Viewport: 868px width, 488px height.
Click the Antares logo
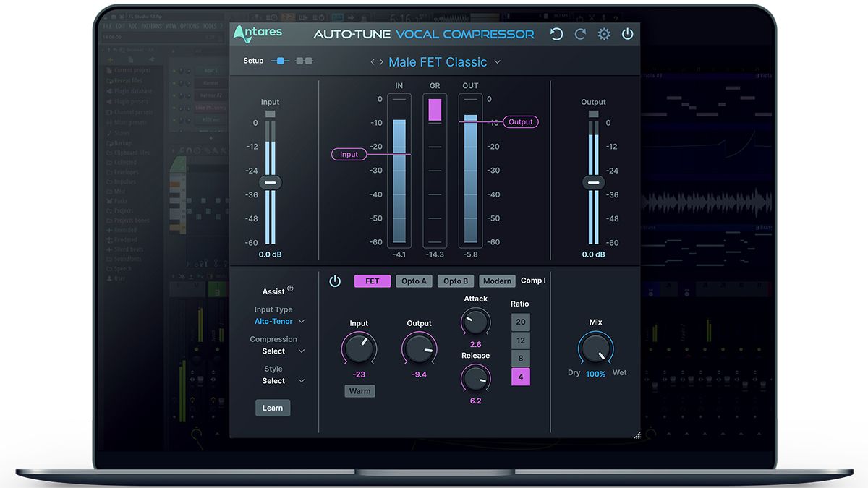(x=258, y=33)
